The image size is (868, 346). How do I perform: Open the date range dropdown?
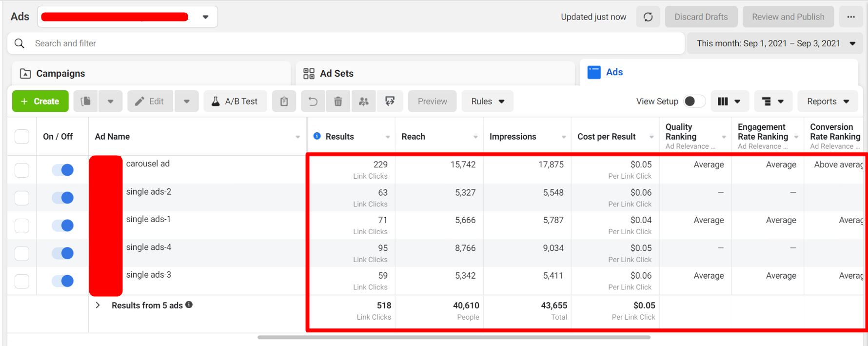pyautogui.click(x=775, y=43)
